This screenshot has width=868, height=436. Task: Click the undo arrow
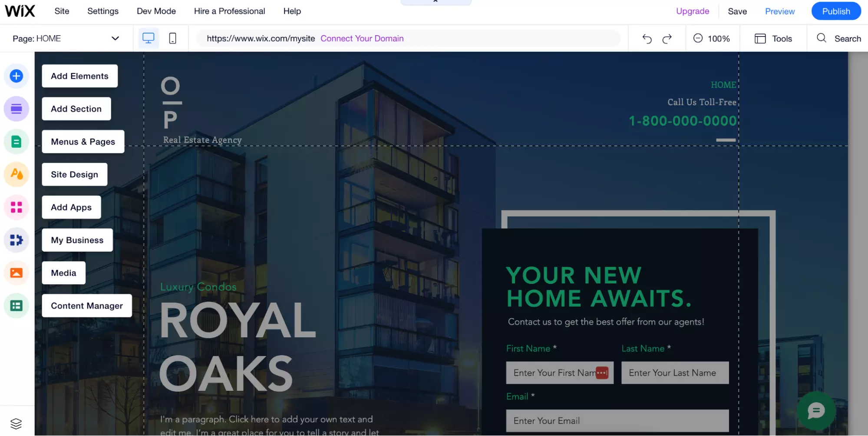click(x=647, y=39)
